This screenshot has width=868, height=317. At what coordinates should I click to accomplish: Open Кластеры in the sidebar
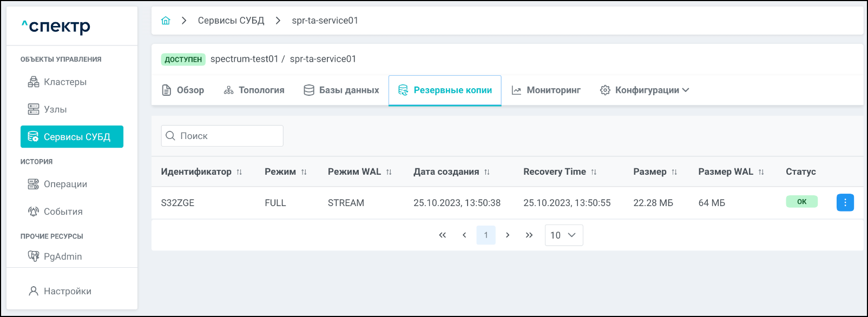pos(65,82)
